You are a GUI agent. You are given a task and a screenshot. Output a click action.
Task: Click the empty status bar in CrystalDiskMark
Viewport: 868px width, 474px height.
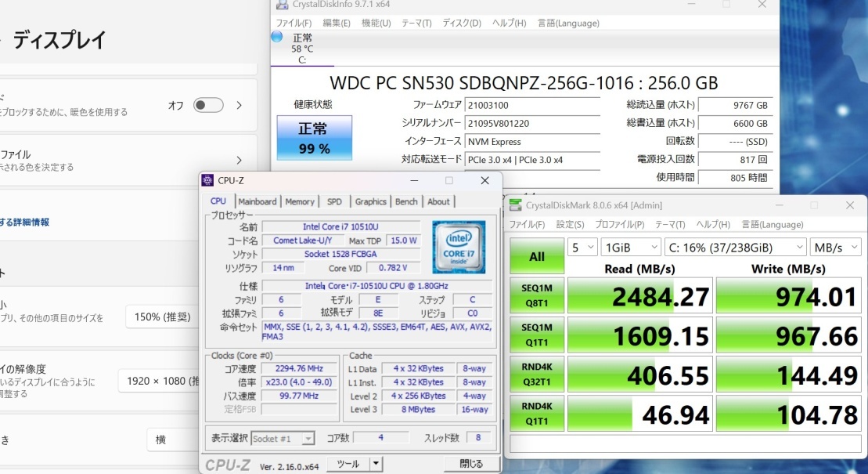pos(686,443)
